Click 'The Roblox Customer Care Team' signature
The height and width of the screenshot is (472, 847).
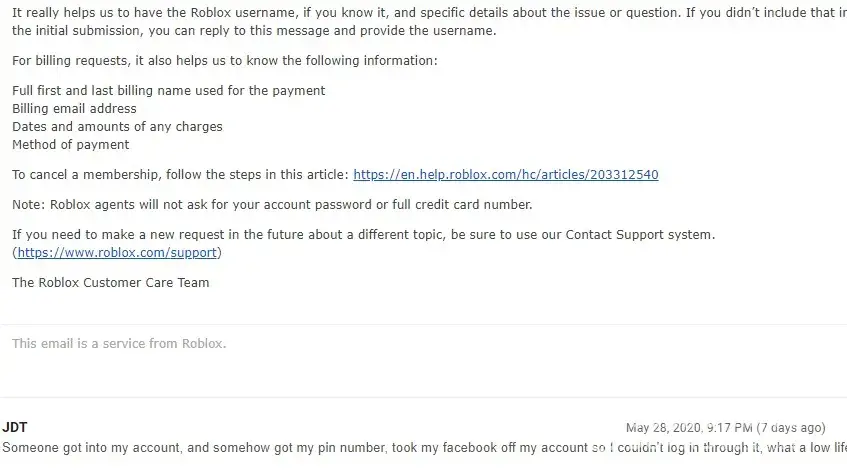(x=111, y=283)
